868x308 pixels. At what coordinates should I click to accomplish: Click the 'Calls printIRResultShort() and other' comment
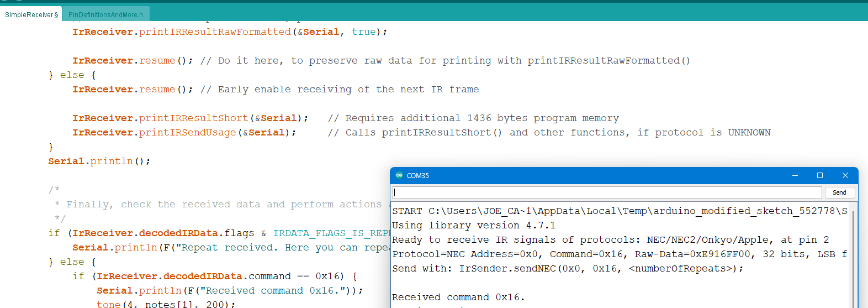pyautogui.click(x=549, y=132)
